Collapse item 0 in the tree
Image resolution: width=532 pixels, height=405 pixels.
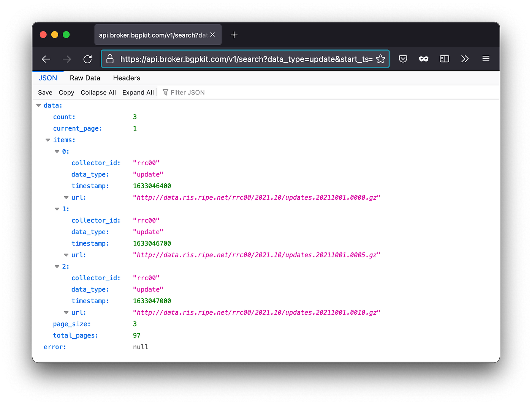pyautogui.click(x=57, y=151)
